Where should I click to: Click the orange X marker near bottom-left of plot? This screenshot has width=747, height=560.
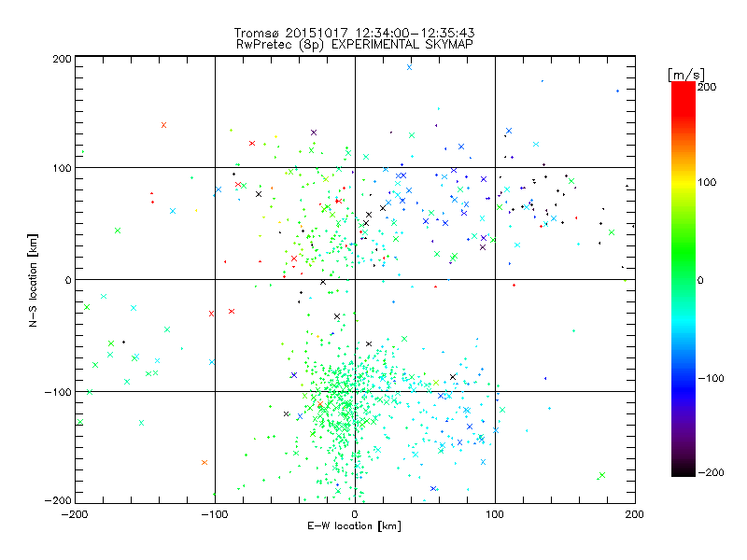[204, 462]
